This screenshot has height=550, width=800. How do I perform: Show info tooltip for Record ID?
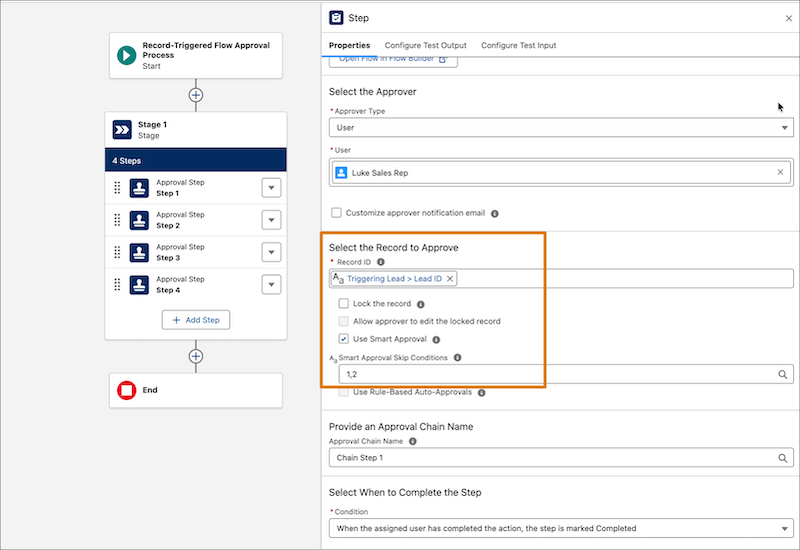click(381, 262)
